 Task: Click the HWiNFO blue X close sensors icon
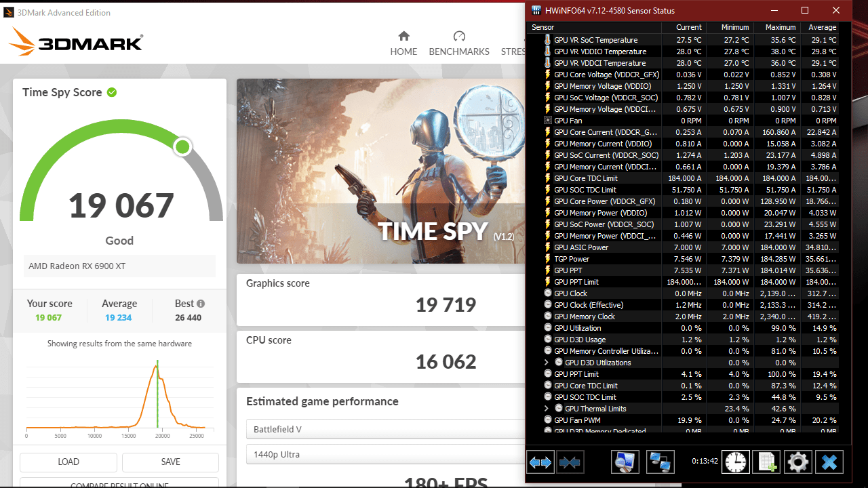(x=829, y=462)
